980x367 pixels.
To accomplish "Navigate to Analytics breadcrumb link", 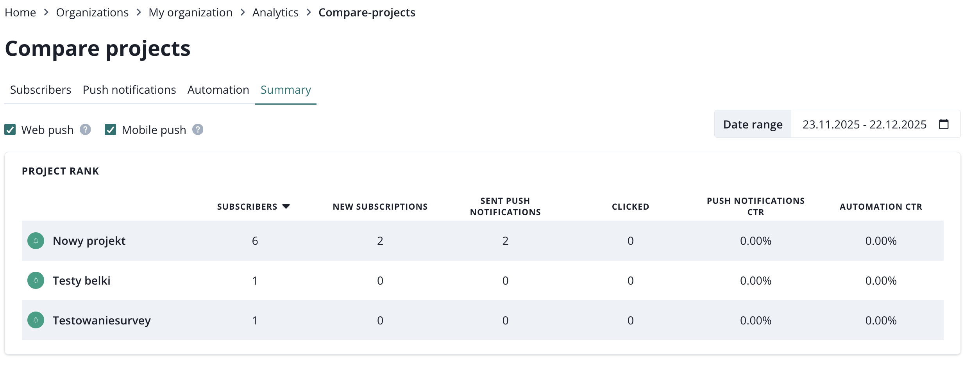I will click(275, 12).
